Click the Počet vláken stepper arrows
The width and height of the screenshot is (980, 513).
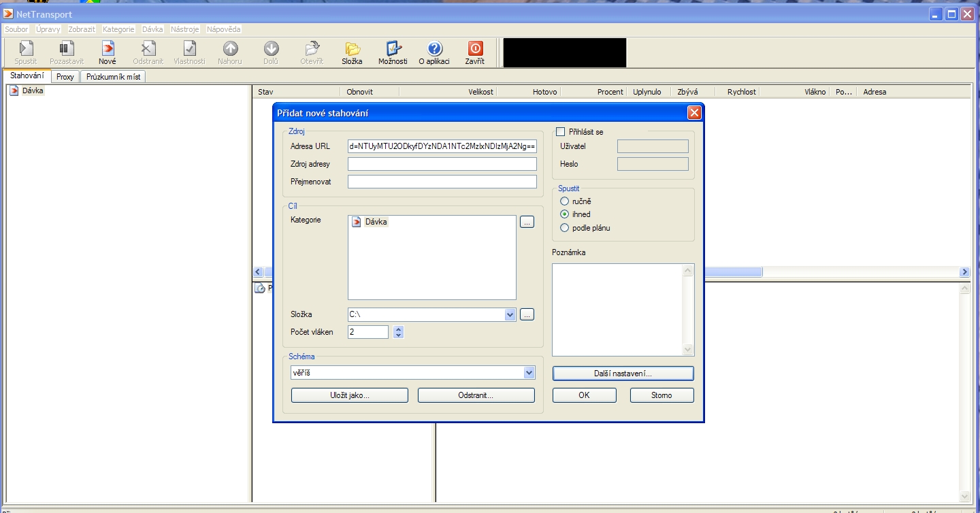coord(399,332)
